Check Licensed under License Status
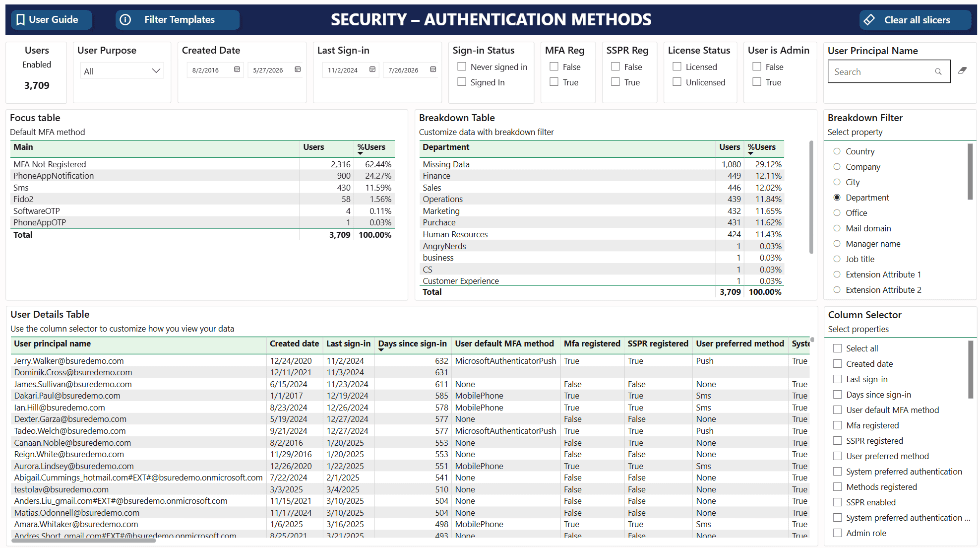The image size is (980, 548). click(x=677, y=67)
